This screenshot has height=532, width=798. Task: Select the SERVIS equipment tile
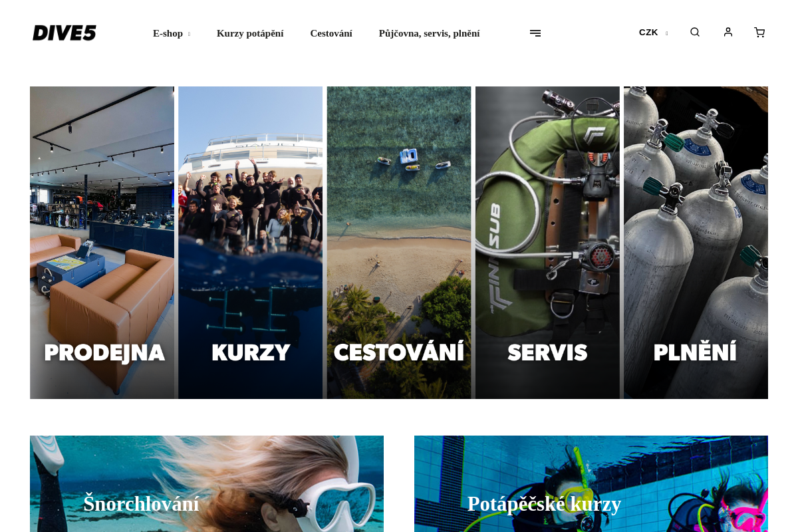pyautogui.click(x=547, y=243)
